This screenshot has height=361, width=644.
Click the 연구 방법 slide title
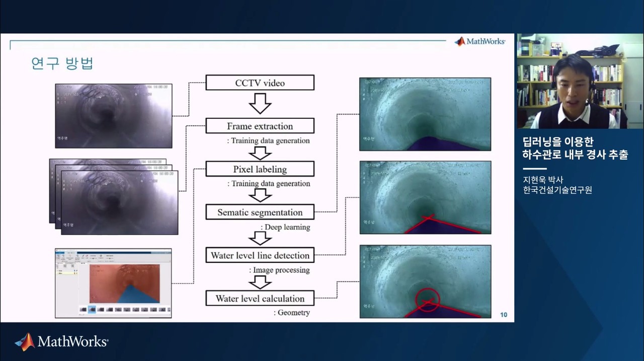coord(62,63)
